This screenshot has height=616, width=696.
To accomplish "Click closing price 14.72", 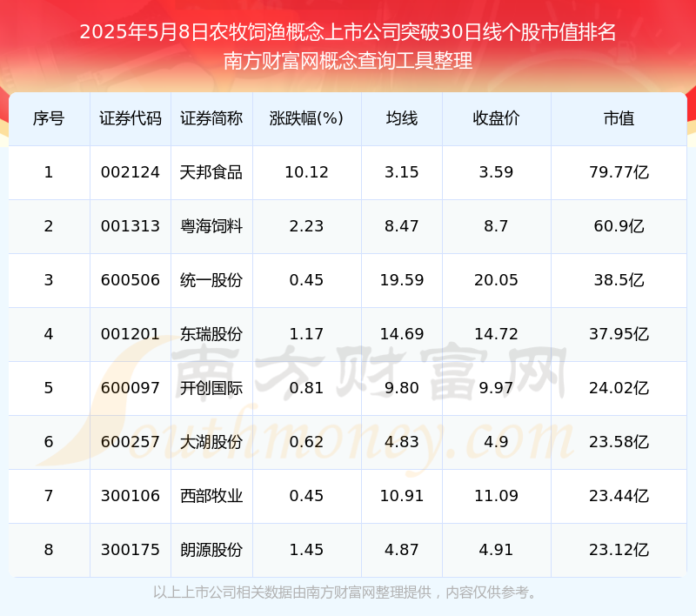I will 496,334.
